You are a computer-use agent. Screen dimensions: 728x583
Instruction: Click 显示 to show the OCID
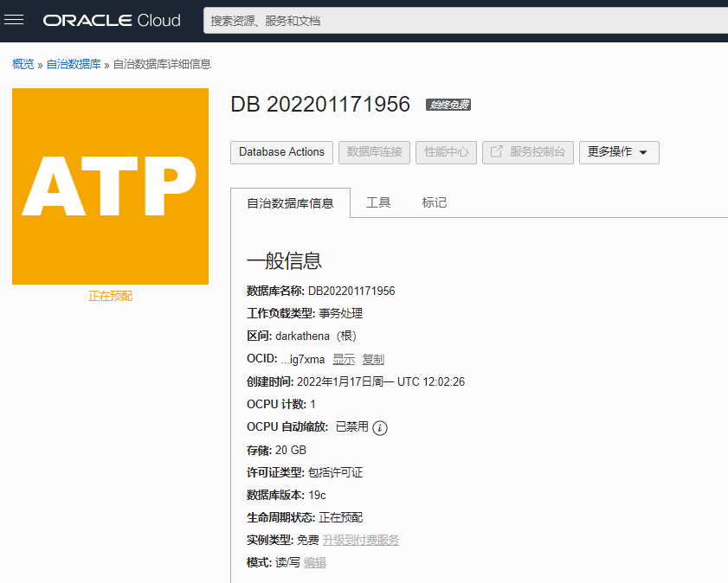pyautogui.click(x=344, y=359)
